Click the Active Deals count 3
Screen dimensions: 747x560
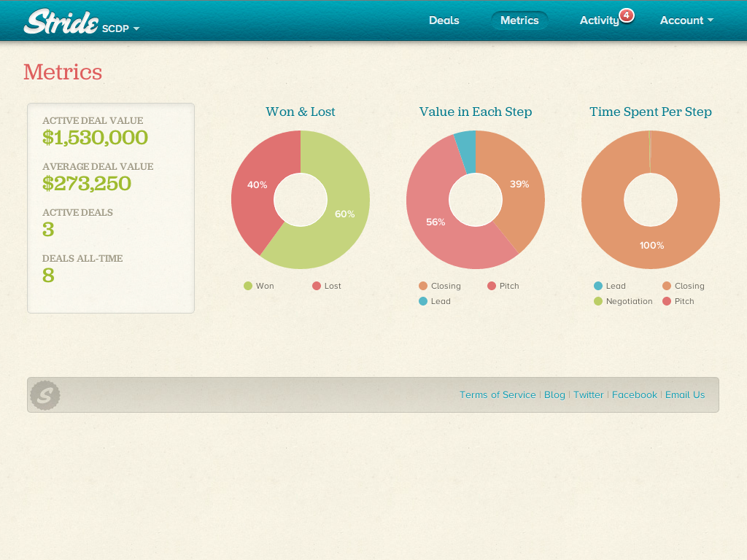(48, 230)
